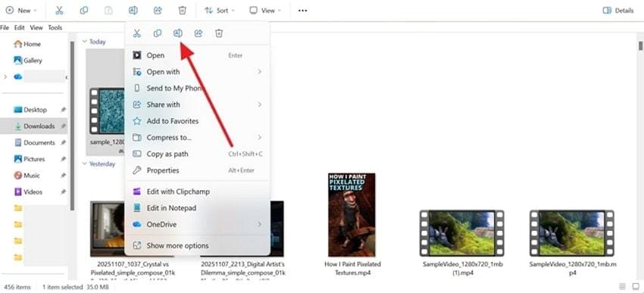Select the How I Paint Pixelated Textures.mp4 thumbnail

[352, 214]
